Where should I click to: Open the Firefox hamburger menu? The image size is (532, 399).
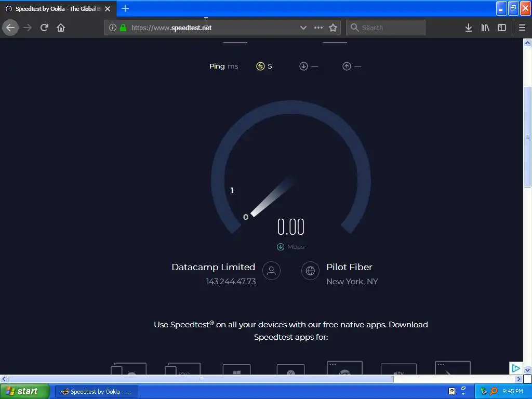[522, 28]
